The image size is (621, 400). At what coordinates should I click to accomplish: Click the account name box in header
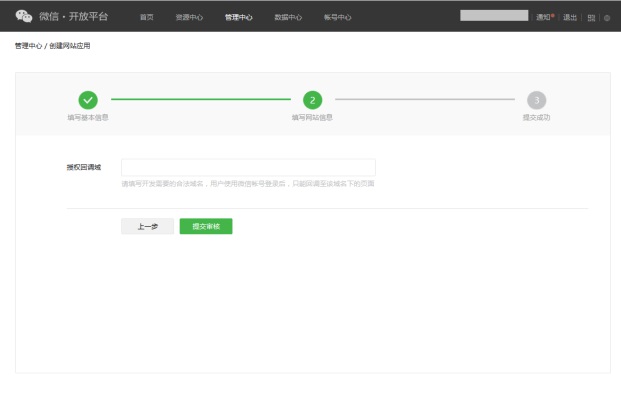tap(494, 16)
